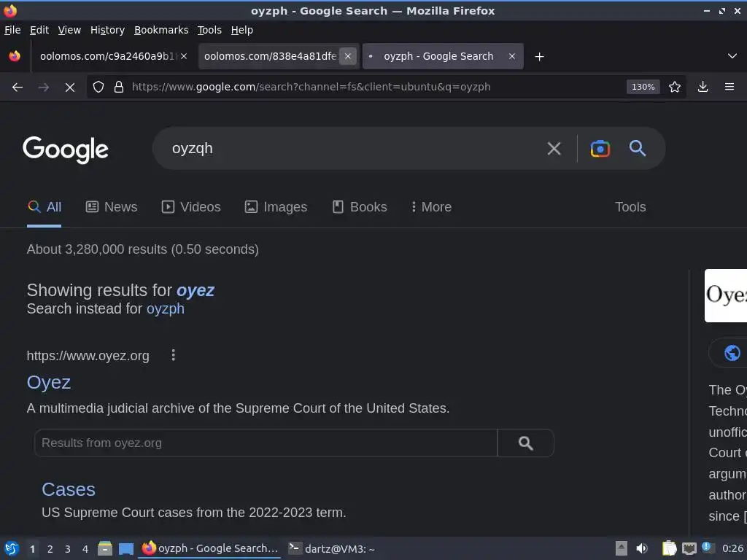Viewport: 747px width, 560px height.
Task: Stop loading the current page
Action: pyautogui.click(x=69, y=87)
